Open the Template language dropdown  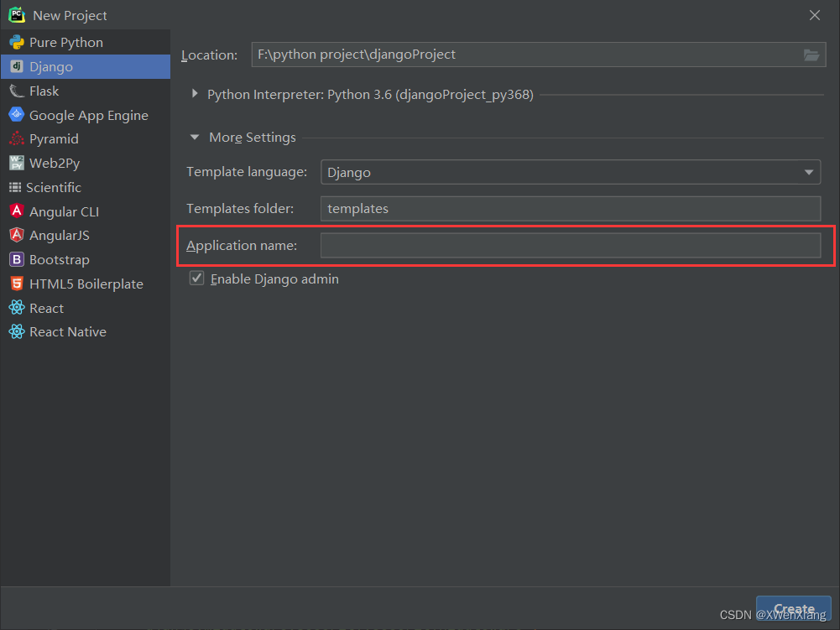808,172
